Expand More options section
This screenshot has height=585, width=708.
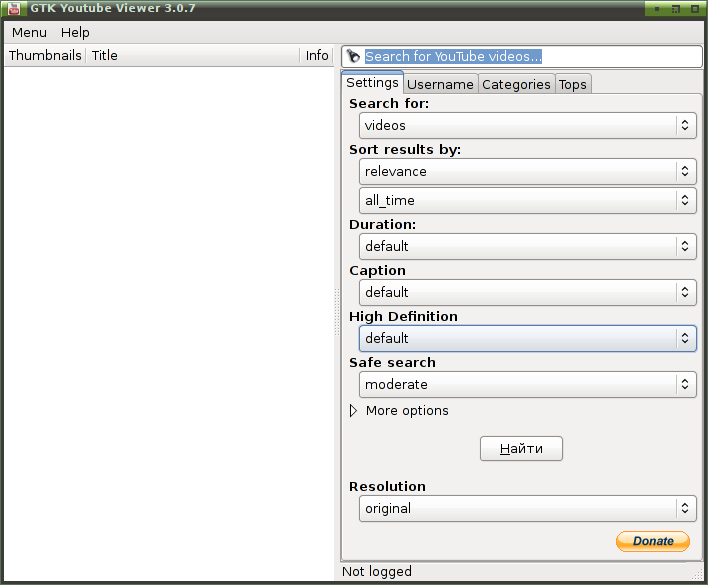pyautogui.click(x=399, y=411)
